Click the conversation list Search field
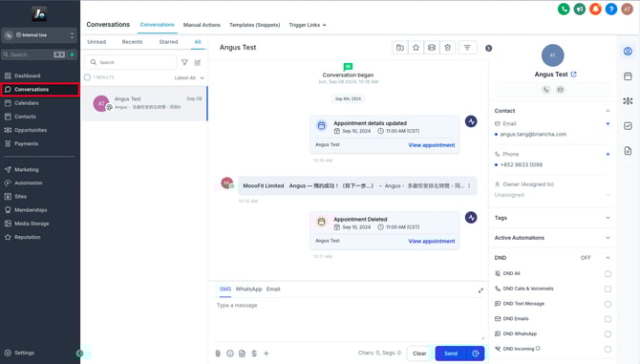640x364 pixels. point(131,62)
